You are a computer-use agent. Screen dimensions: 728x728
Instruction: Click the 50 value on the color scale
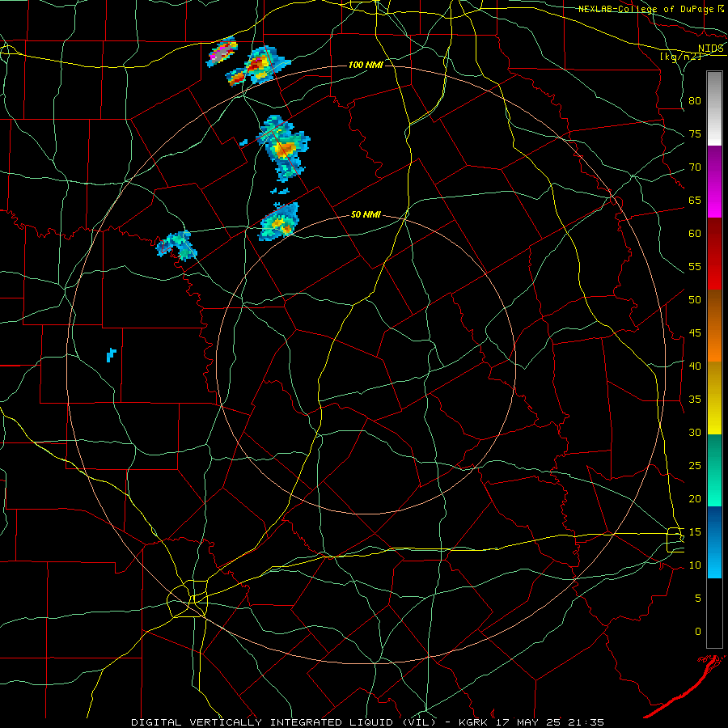(695, 300)
